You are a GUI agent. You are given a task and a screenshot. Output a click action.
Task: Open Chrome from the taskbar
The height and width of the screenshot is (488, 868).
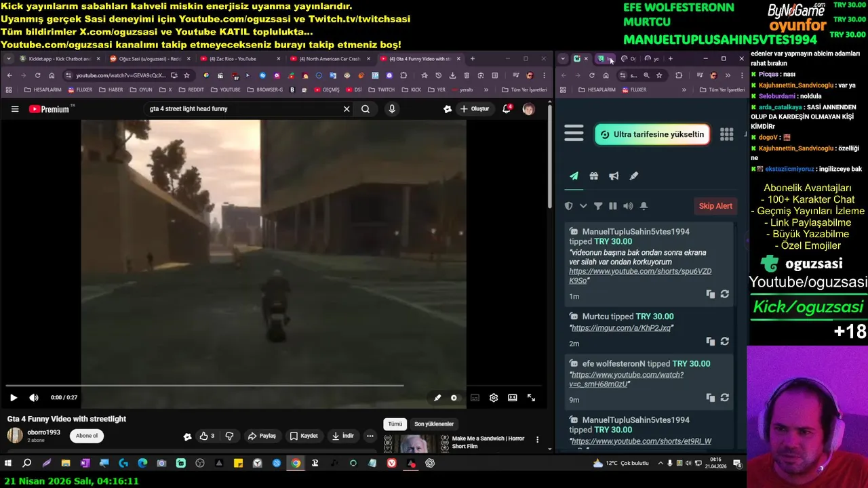pos(296,464)
